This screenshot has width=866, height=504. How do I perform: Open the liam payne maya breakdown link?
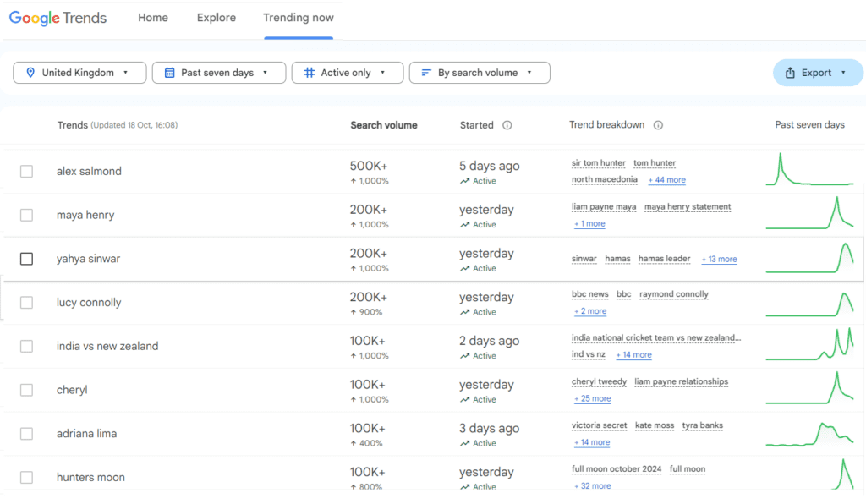pos(604,206)
